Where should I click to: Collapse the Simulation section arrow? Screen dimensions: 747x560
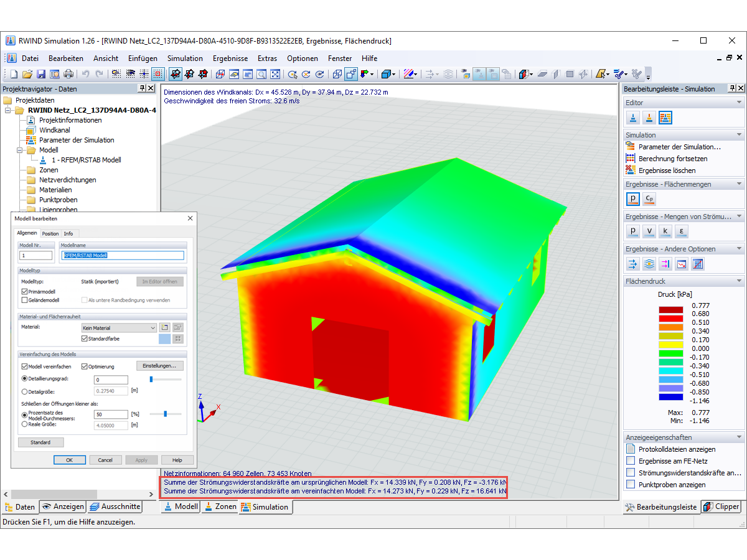pos(739,134)
